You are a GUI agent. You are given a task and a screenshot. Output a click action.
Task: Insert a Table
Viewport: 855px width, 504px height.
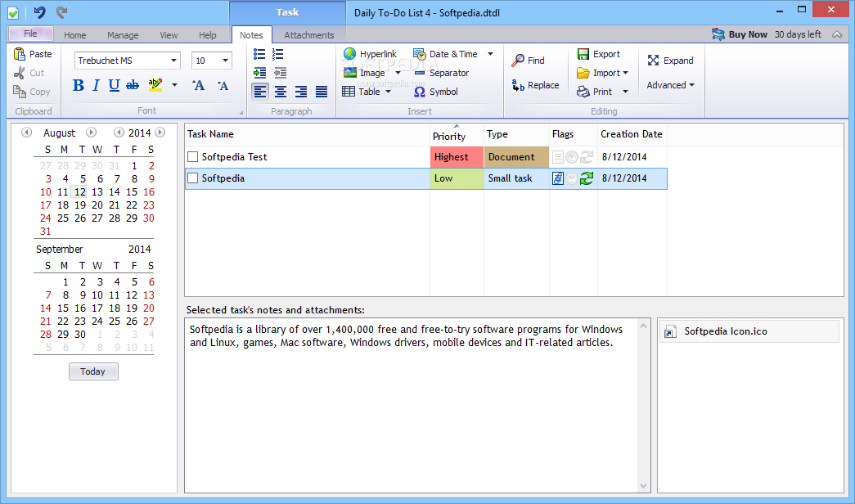coord(361,92)
